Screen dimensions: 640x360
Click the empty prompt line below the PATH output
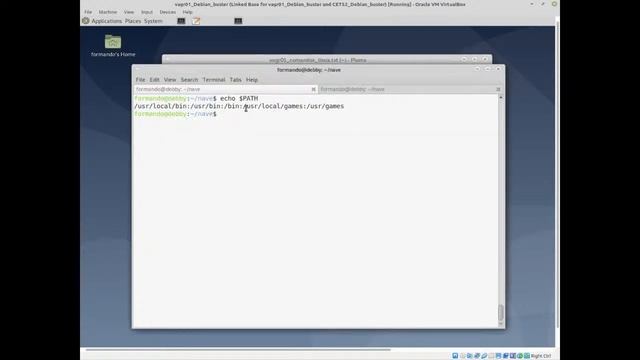click(176, 114)
